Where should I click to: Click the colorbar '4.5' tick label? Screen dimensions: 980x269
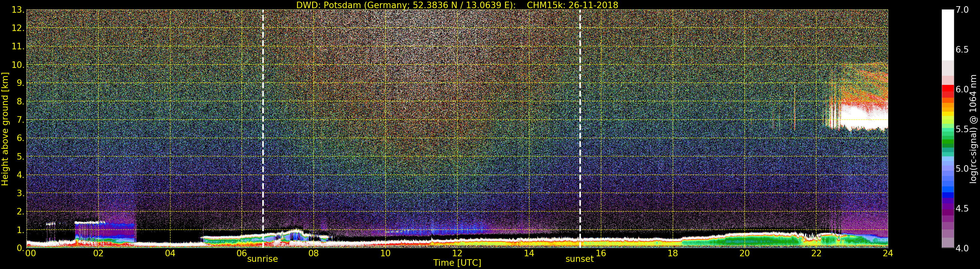(x=962, y=208)
